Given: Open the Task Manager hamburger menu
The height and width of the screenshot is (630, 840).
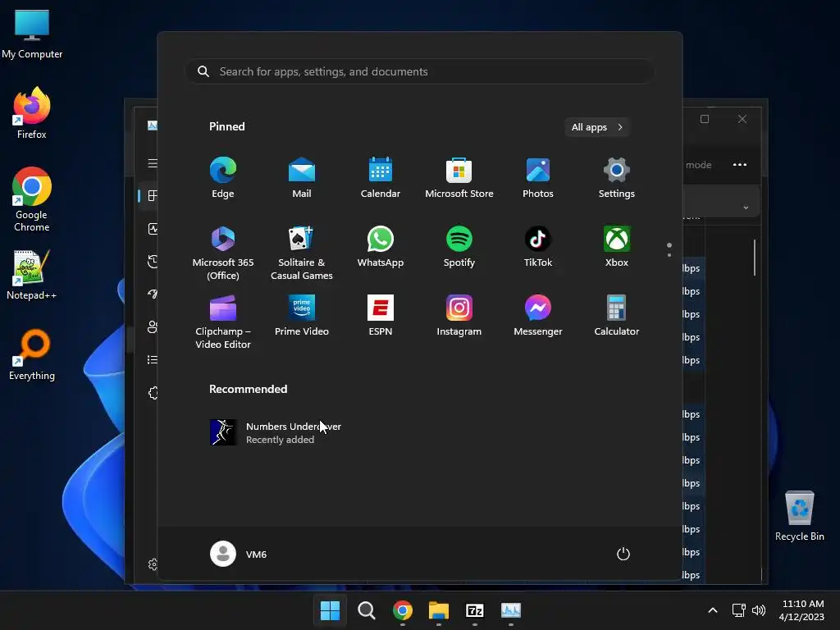Looking at the screenshot, I should pos(153,163).
